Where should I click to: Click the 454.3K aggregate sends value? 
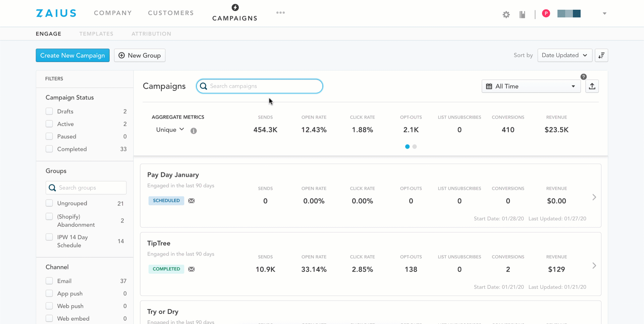(x=265, y=130)
